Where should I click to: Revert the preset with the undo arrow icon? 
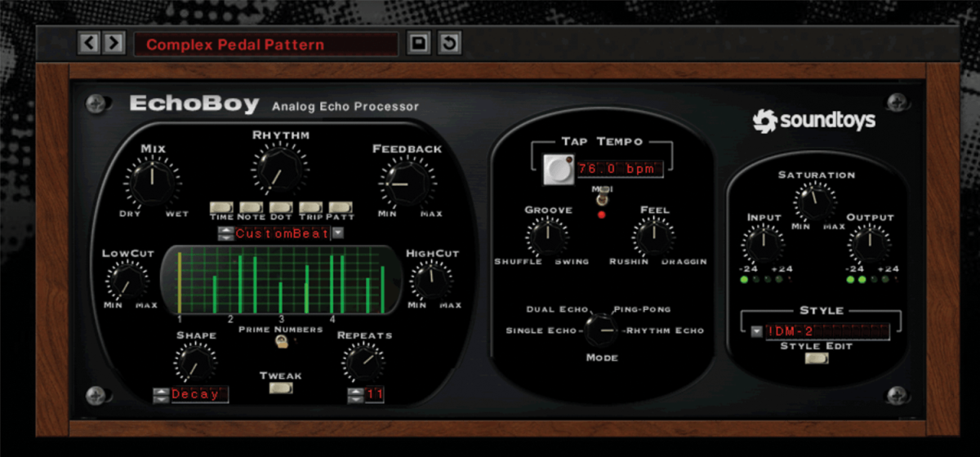[448, 43]
